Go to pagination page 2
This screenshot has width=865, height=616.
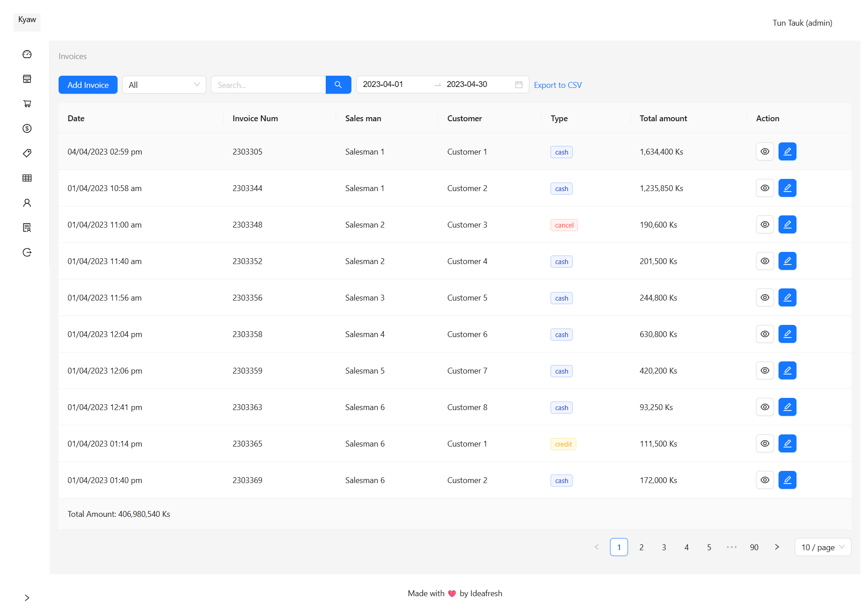point(641,547)
